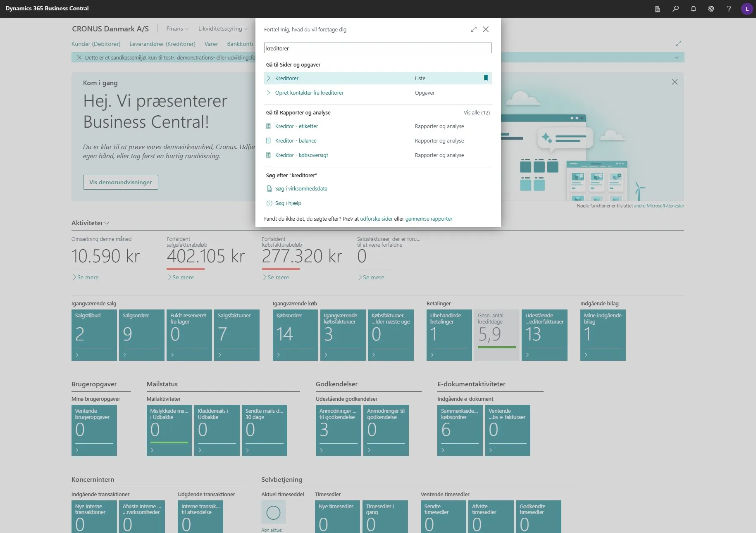Click Søg i virksomhedsdata link

(301, 189)
